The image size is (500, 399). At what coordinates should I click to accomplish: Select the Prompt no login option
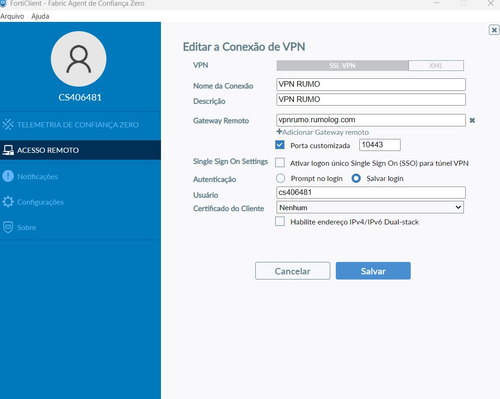(280, 178)
